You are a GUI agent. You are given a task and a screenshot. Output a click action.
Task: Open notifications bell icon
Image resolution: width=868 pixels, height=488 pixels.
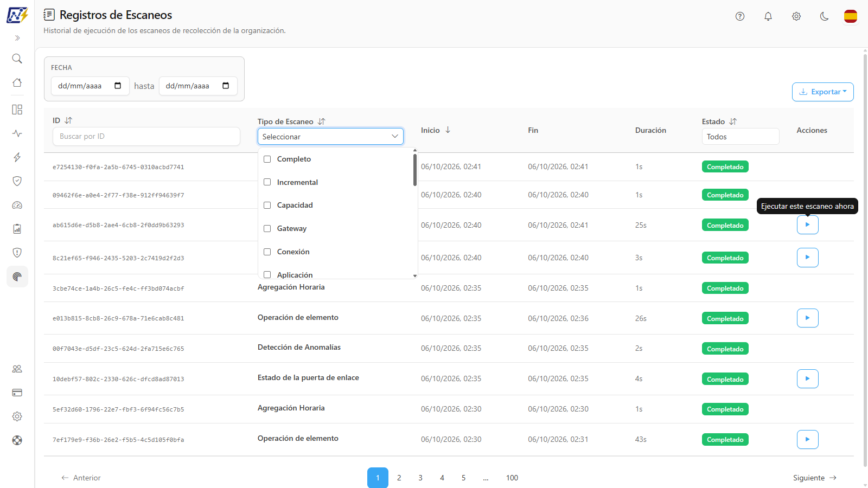pos(768,16)
